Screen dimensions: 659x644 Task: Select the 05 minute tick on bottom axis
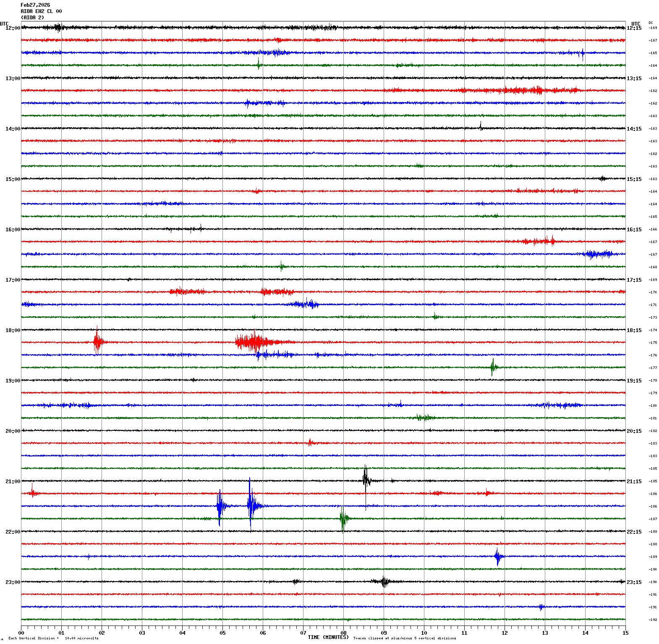pyautogui.click(x=222, y=633)
